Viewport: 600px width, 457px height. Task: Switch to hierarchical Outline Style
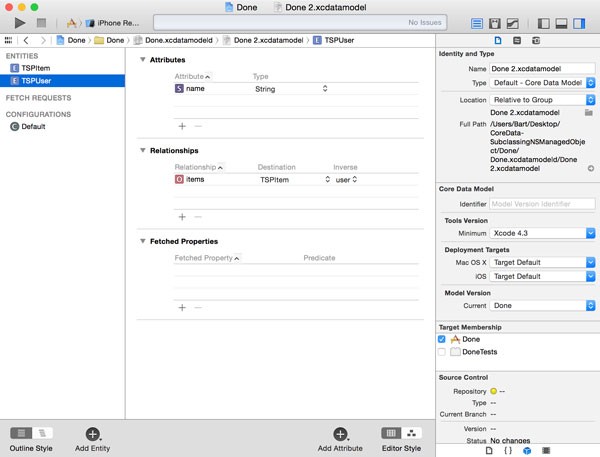click(x=42, y=433)
